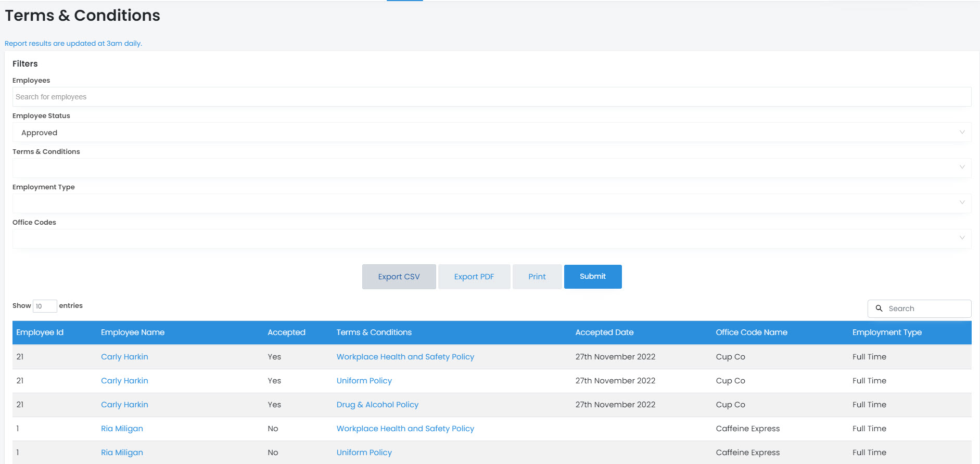Sort by Office Code Name header

pos(751,332)
